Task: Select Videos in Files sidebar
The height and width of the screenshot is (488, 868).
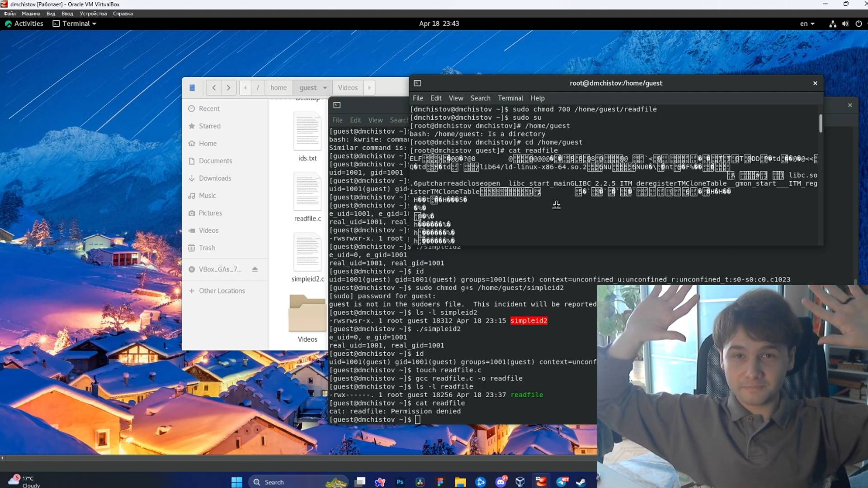Action: pos(225,230)
